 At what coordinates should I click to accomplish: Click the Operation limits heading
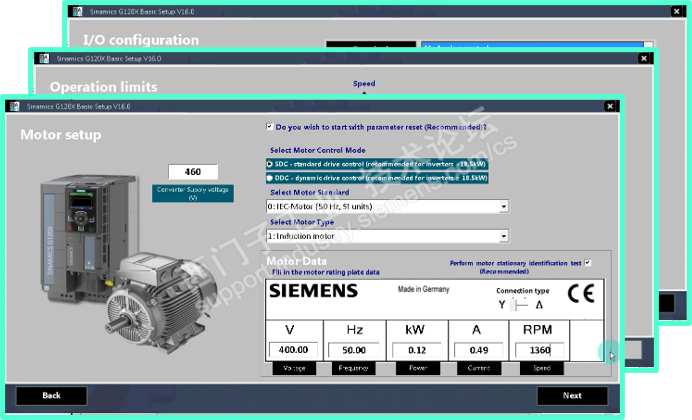[x=103, y=86]
